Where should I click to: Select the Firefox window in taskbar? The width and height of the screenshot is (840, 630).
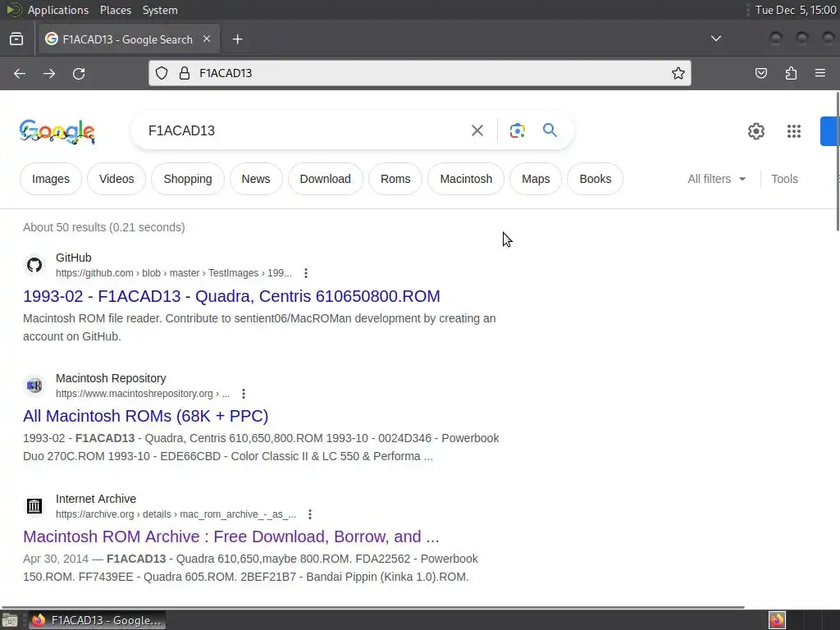click(97, 620)
